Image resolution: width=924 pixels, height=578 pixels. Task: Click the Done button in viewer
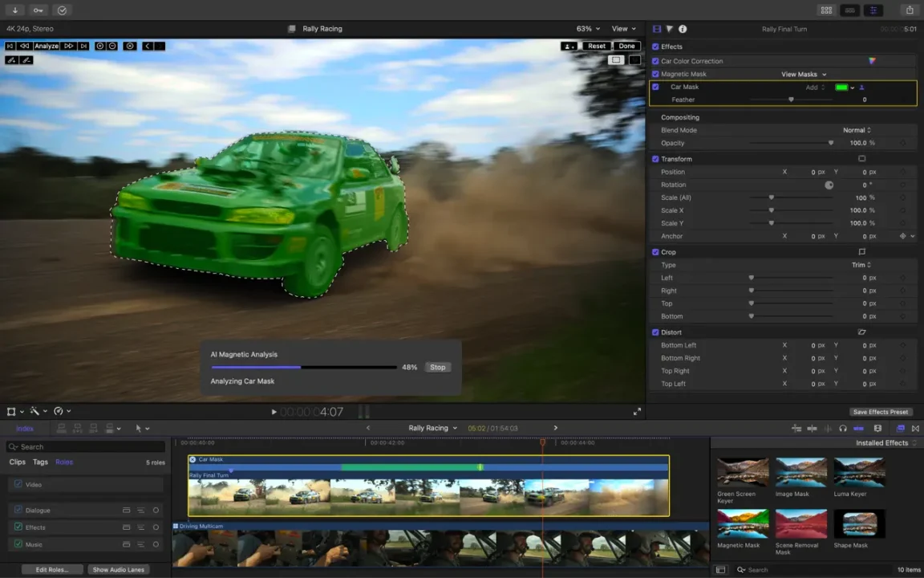pos(626,46)
